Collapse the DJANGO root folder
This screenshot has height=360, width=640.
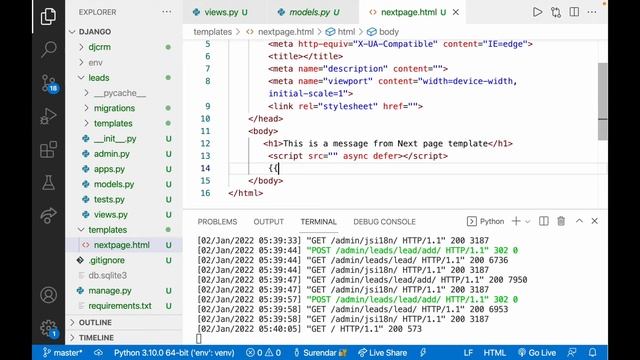click(x=95, y=31)
